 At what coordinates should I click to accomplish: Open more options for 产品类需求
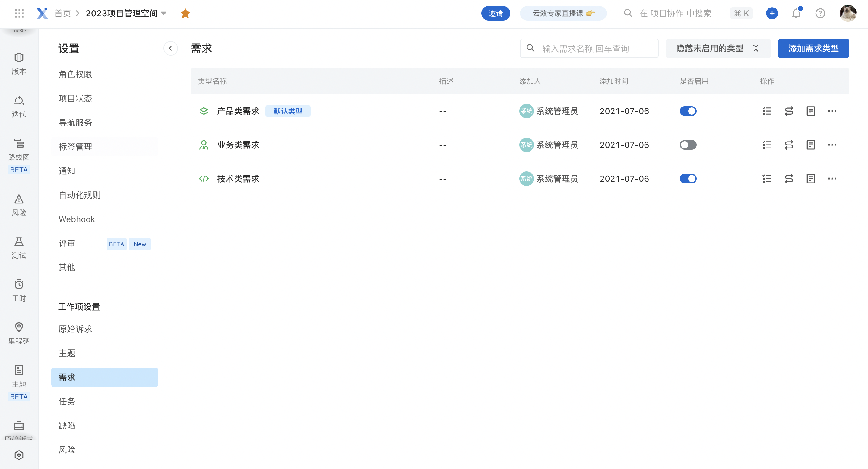[x=832, y=111]
